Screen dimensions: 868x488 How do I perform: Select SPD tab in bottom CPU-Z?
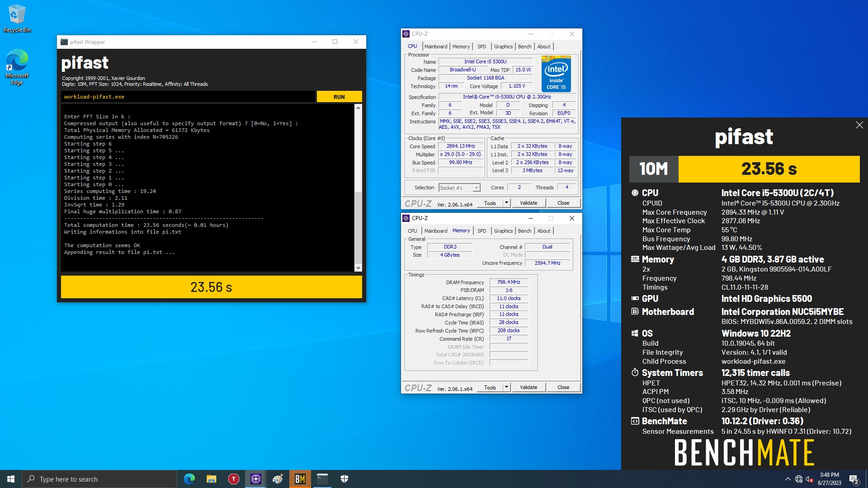pos(481,231)
